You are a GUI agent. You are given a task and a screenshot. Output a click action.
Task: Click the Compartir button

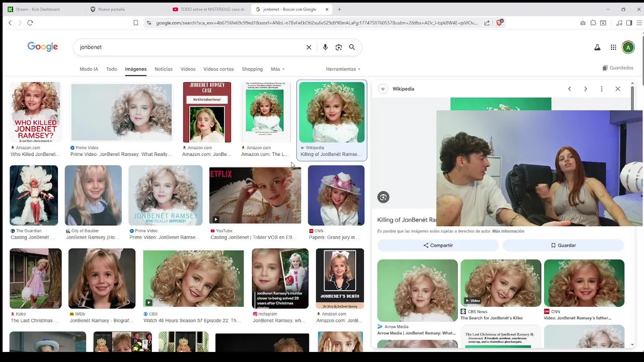[438, 245]
